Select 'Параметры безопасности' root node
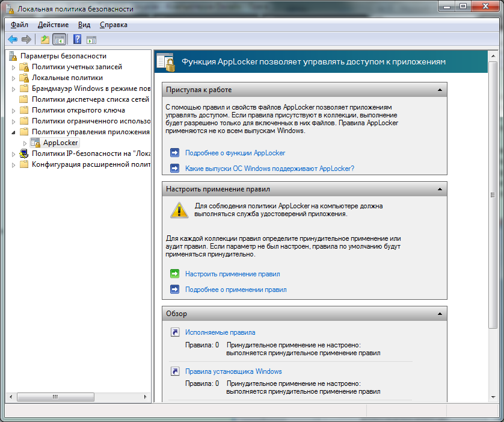 (x=63, y=56)
